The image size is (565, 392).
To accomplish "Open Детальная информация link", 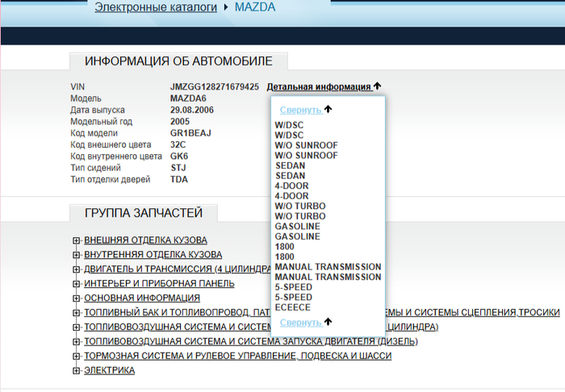I will 318,86.
